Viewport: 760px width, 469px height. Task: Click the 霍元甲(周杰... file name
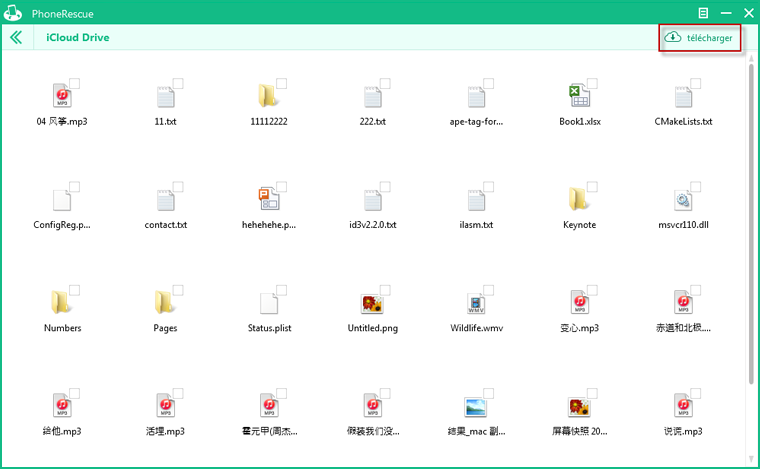(269, 431)
